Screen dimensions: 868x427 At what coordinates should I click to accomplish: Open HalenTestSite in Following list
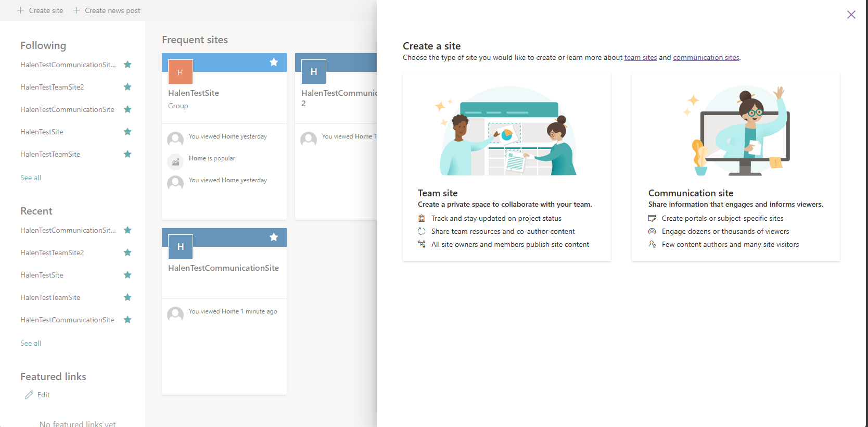[42, 132]
